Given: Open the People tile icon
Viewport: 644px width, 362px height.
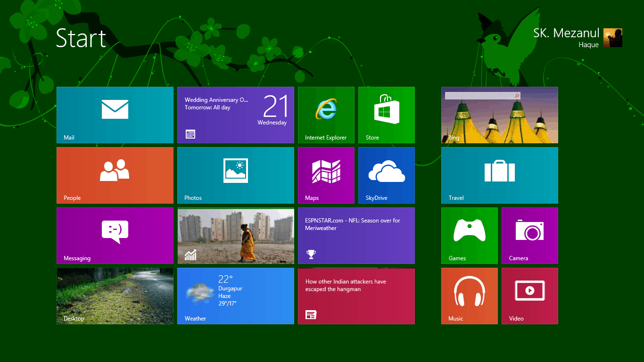Looking at the screenshot, I should (115, 170).
